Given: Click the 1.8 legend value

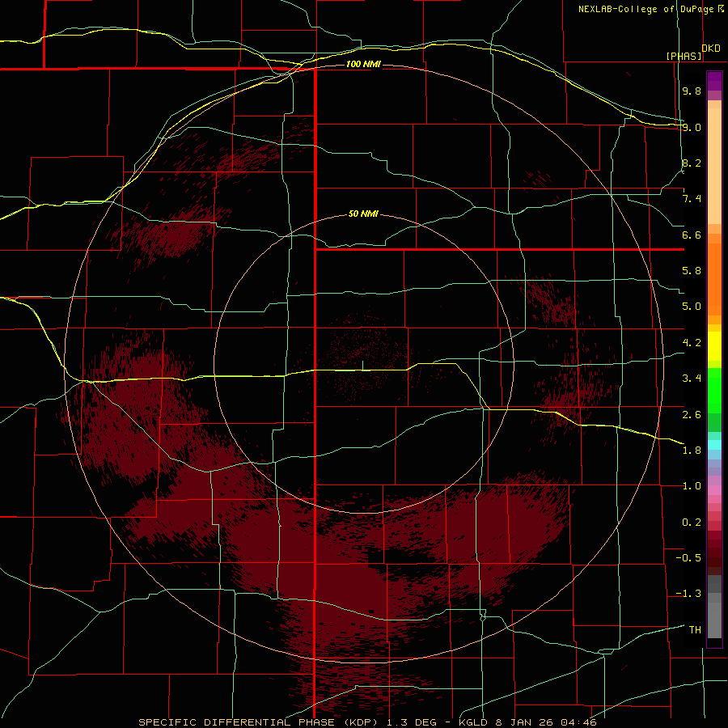Looking at the screenshot, I should (692, 451).
